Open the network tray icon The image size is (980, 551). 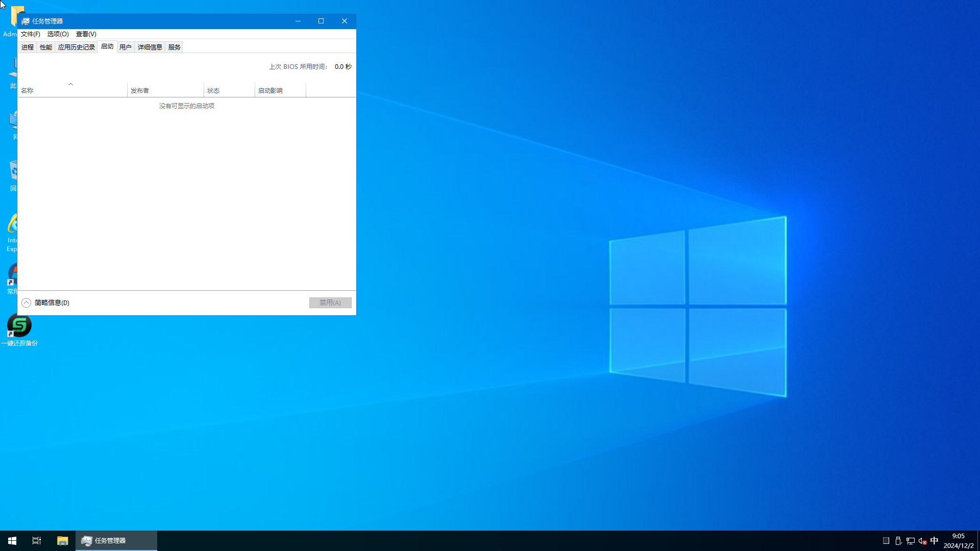(910, 541)
